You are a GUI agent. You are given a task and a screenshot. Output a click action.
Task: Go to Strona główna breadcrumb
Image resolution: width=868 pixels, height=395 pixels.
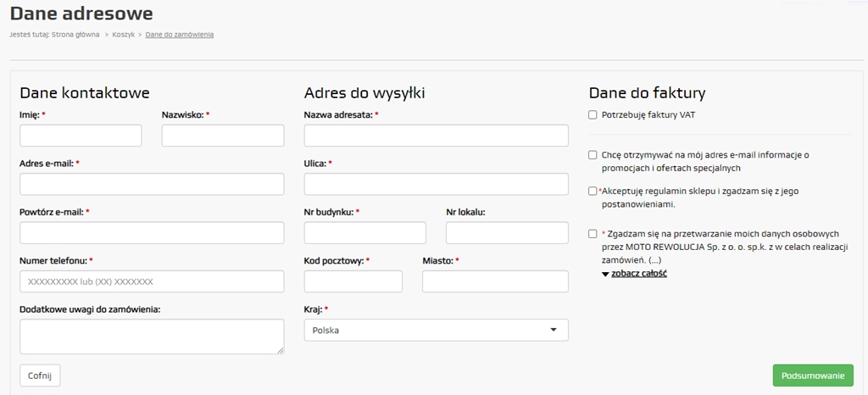click(75, 34)
